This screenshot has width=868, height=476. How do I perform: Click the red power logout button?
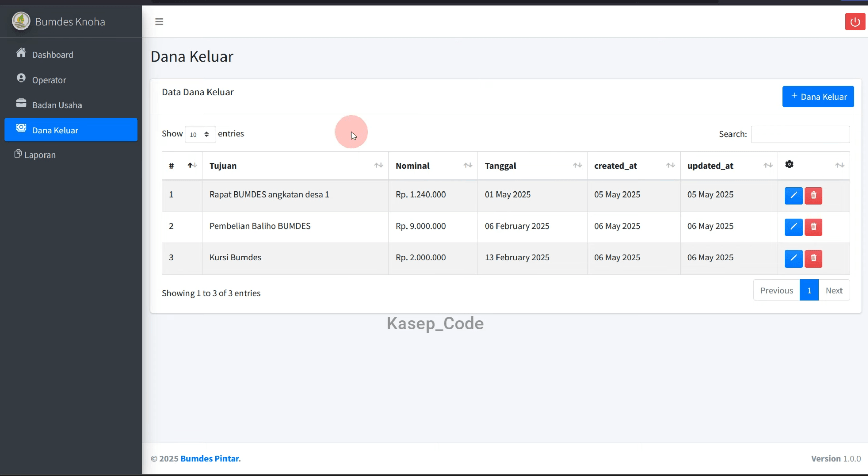[855, 22]
